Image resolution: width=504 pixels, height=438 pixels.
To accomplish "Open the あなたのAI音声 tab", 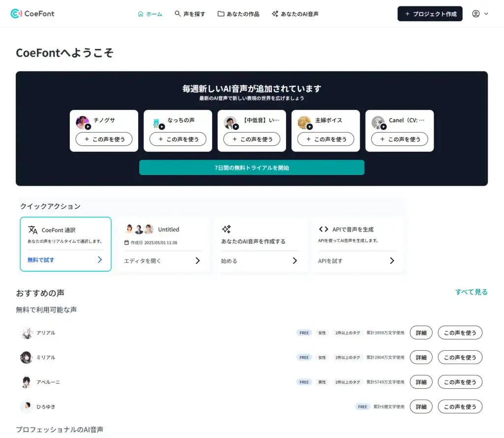I will (x=295, y=14).
